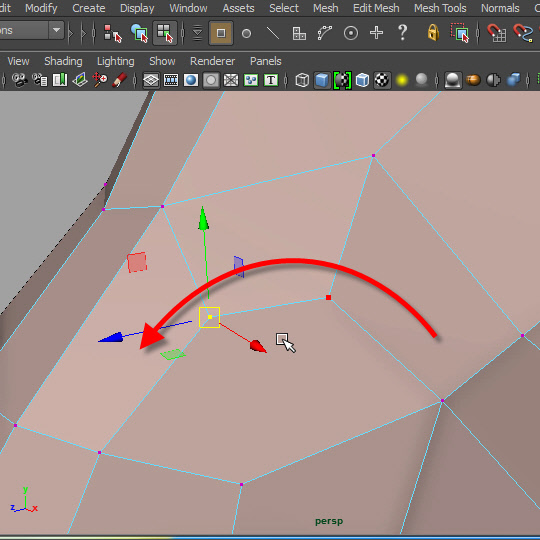Image resolution: width=540 pixels, height=540 pixels.
Task: Lock current selection with padlock icon
Action: point(433,33)
